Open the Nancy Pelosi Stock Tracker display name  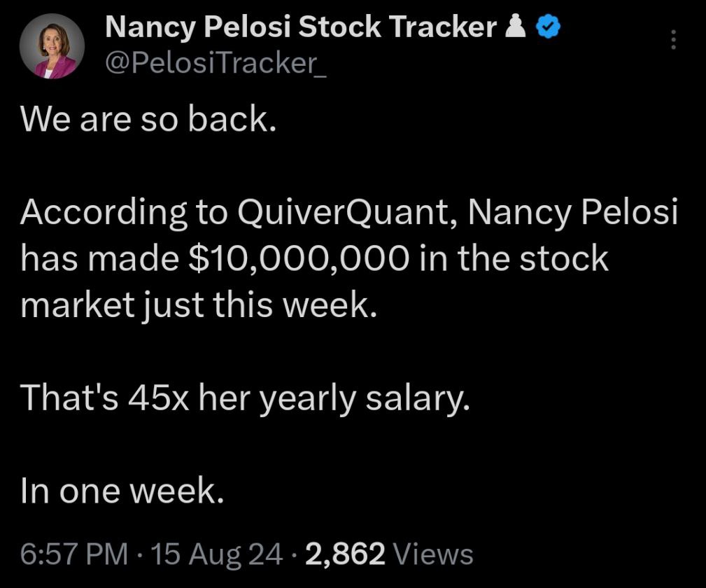[301, 27]
